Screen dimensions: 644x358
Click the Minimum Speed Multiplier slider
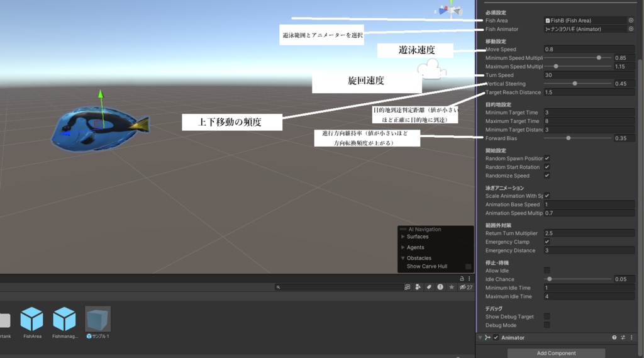point(578,57)
